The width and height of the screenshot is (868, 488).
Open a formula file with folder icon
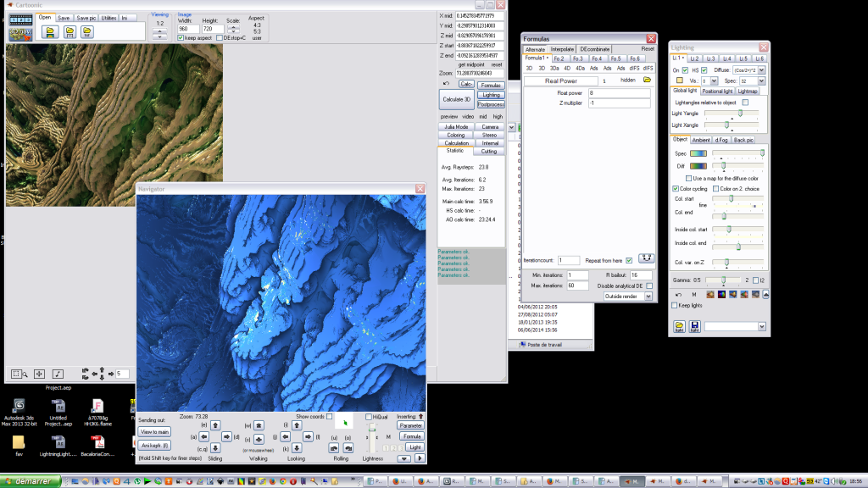(x=648, y=80)
